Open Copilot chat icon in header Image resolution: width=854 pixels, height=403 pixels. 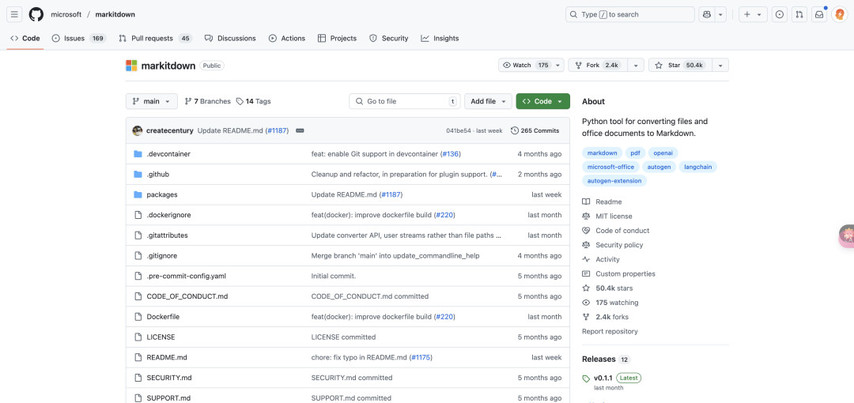(707, 15)
